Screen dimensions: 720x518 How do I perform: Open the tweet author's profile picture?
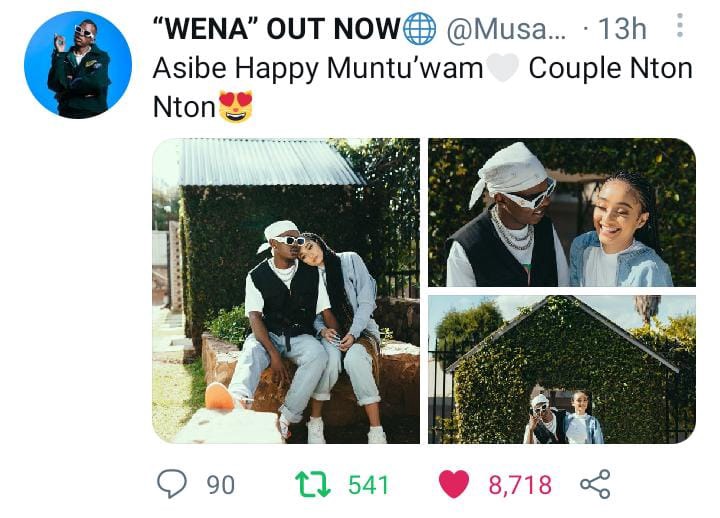tap(78, 65)
